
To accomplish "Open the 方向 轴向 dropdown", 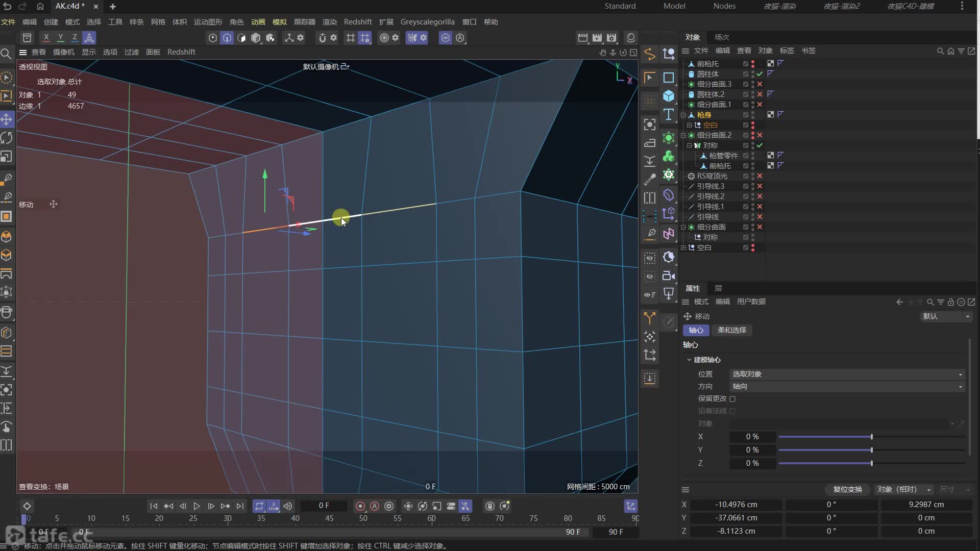I will point(847,387).
